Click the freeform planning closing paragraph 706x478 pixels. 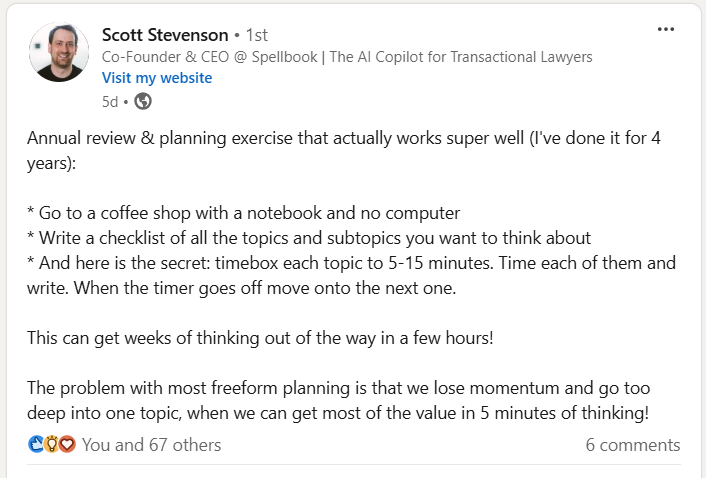(339, 401)
